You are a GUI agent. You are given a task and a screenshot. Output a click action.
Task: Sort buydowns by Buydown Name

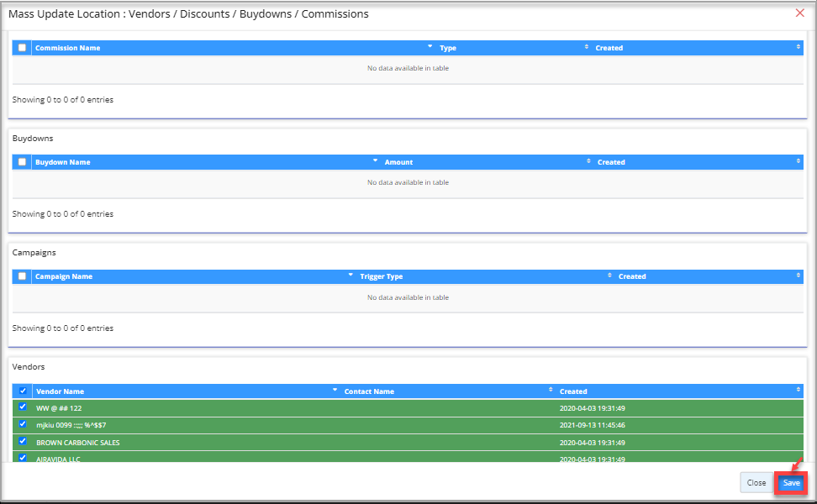click(206, 162)
